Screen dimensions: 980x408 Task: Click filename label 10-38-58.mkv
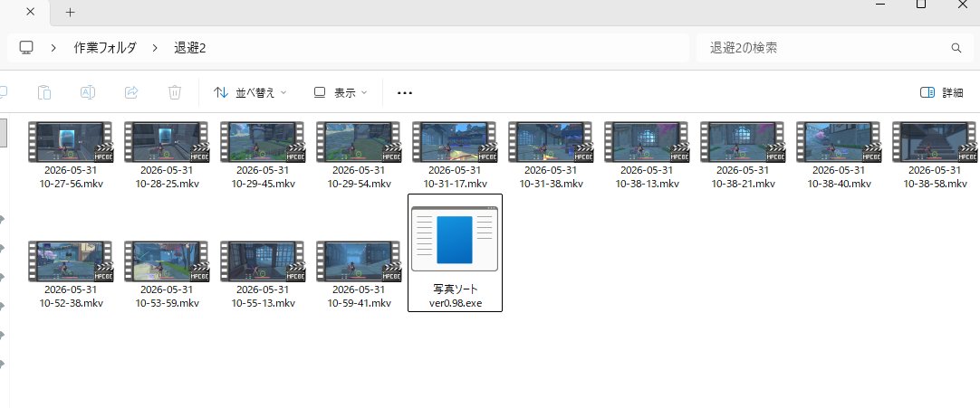pyautogui.click(x=935, y=184)
